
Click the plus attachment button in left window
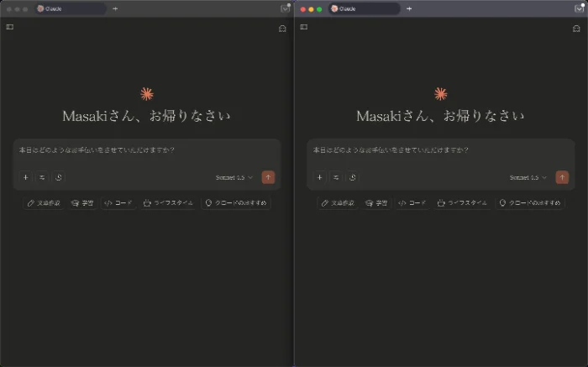coord(25,177)
